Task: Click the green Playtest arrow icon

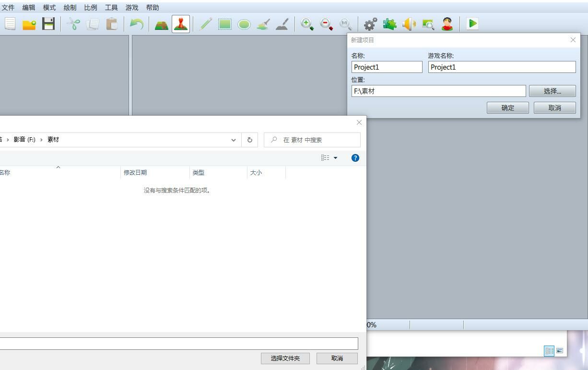Action: (472, 24)
